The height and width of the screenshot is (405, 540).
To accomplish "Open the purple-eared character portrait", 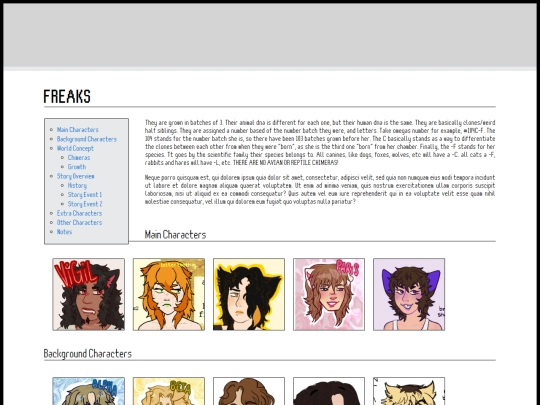I will click(x=409, y=294).
